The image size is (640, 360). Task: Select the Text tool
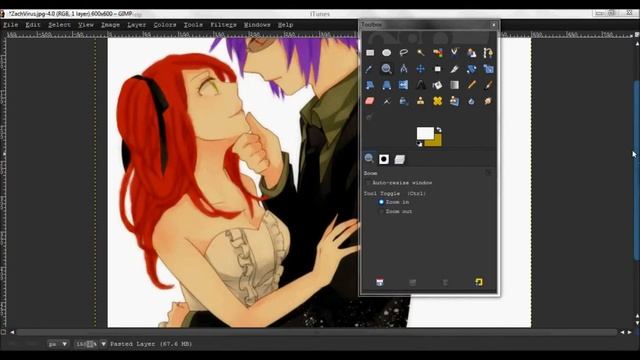pyautogui.click(x=420, y=85)
